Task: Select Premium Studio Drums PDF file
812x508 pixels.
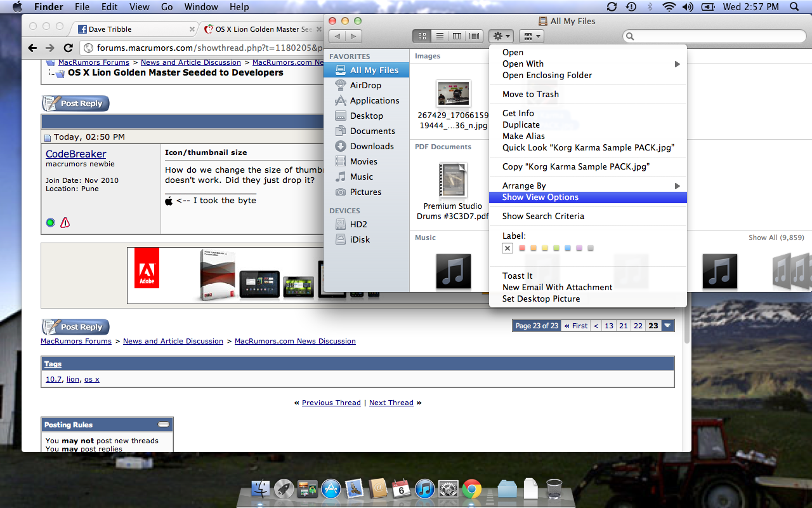Action: [452, 180]
